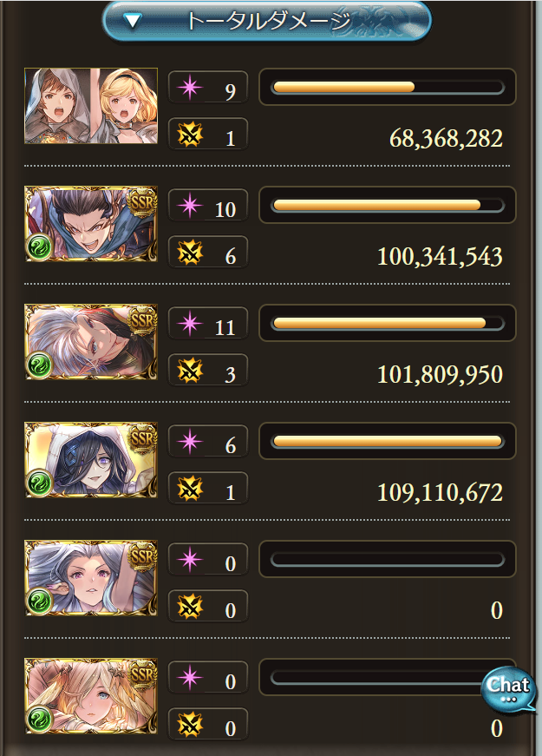Viewport: 542px width, 756px height.
Task: Click the 101,809,950 damage total
Action: click(x=440, y=375)
